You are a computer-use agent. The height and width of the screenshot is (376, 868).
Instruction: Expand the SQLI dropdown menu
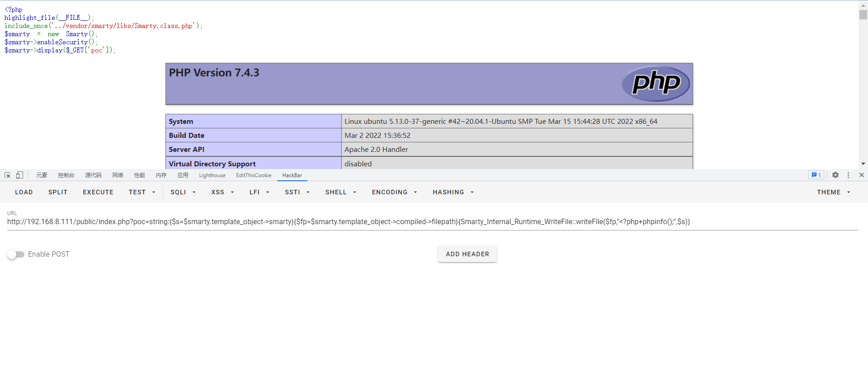coord(183,193)
